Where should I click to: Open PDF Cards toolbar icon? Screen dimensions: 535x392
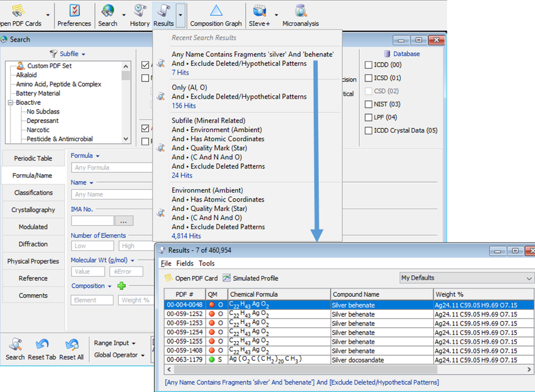(18, 11)
